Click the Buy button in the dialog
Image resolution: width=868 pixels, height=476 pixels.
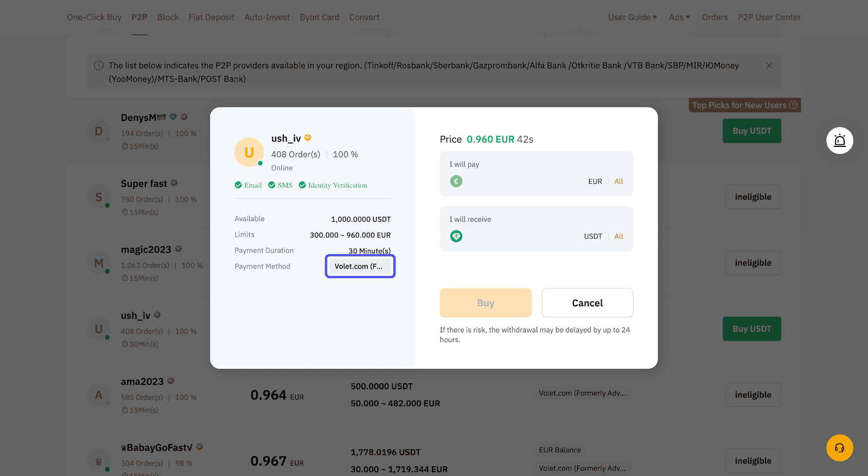point(486,303)
